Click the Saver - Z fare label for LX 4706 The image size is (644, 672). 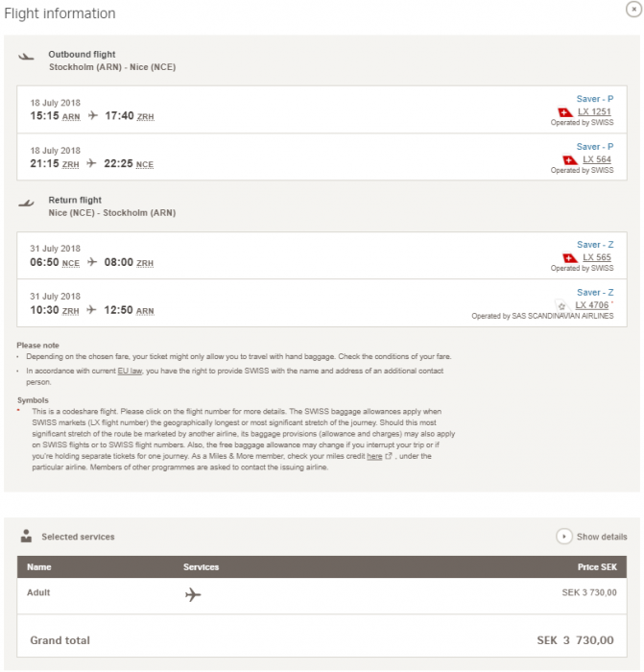[x=594, y=293]
